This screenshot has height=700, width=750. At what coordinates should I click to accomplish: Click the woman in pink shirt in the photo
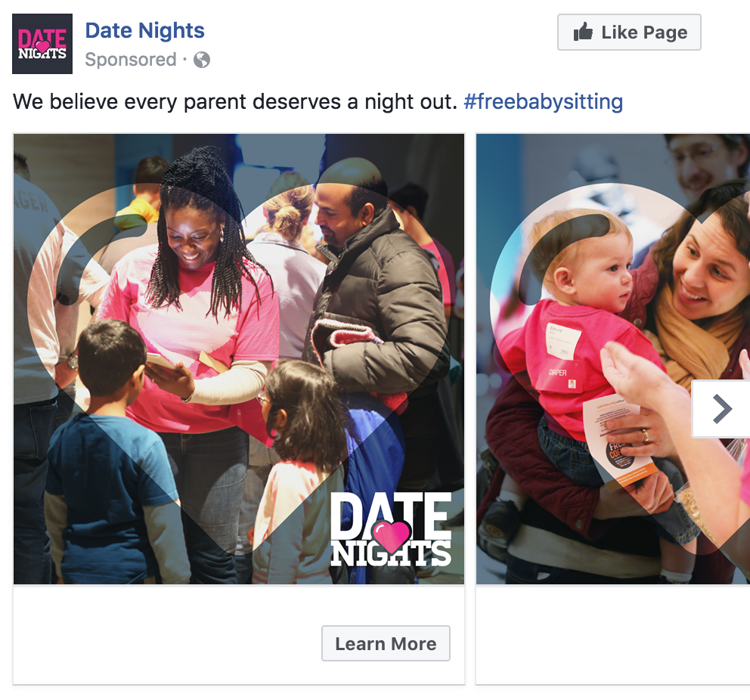tap(191, 306)
